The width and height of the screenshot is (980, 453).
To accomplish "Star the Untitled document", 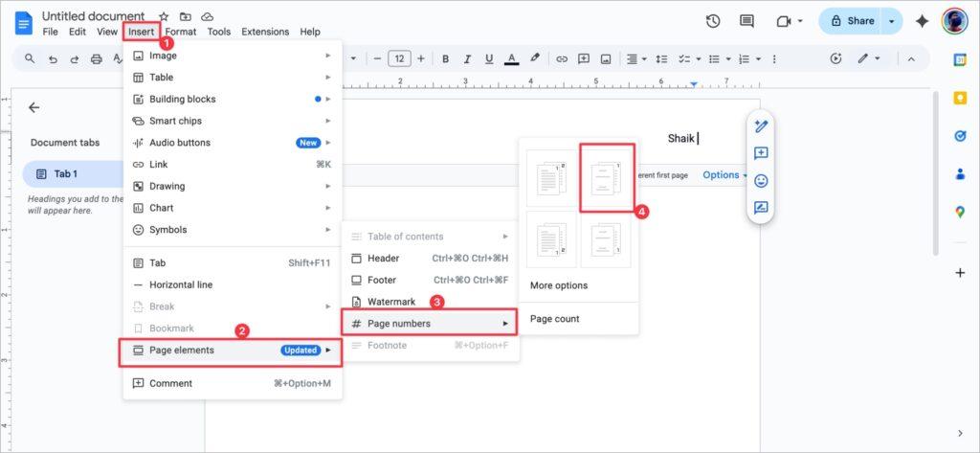I will click(x=164, y=17).
